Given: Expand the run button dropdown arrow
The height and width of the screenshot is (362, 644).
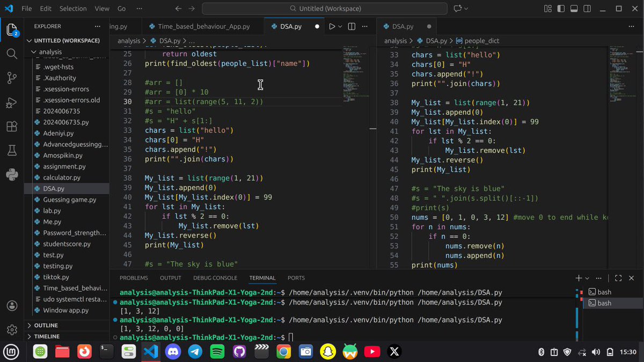Looking at the screenshot, I should (340, 26).
